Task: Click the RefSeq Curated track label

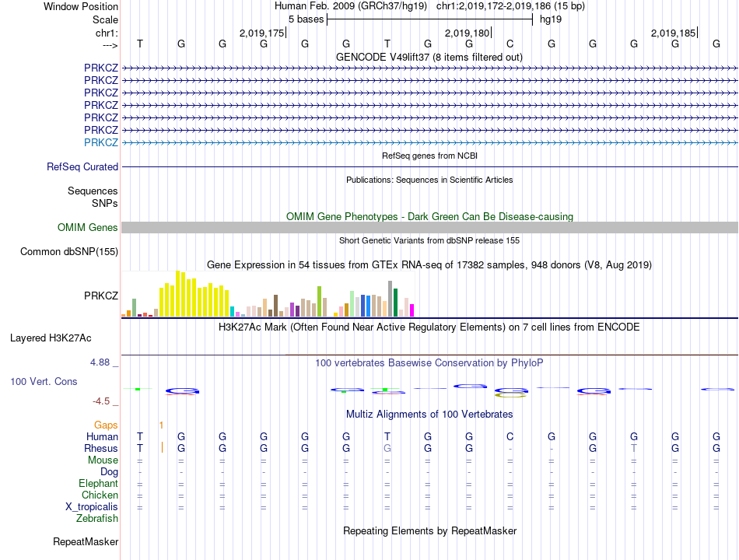Action: 82,167
